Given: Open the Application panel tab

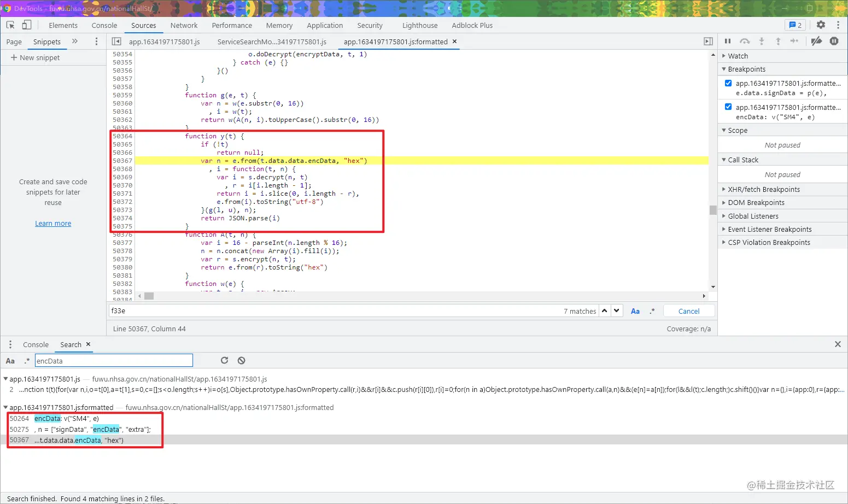Looking at the screenshot, I should [x=325, y=25].
